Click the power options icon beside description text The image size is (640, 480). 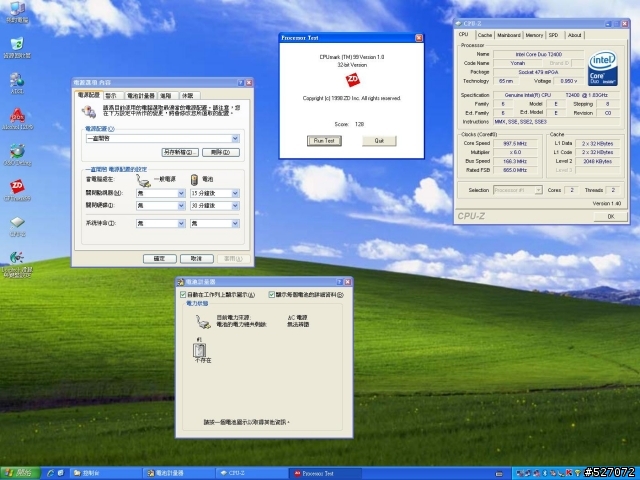[x=89, y=111]
